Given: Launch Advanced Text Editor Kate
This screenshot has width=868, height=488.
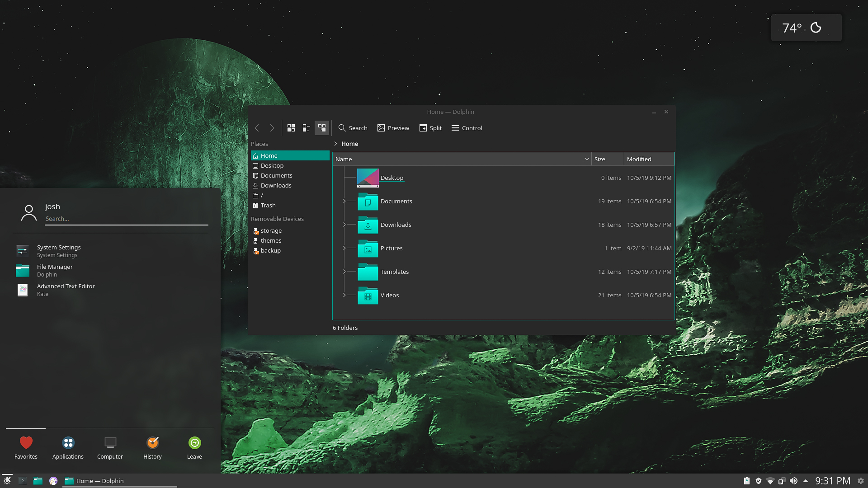Looking at the screenshot, I should tap(111, 290).
